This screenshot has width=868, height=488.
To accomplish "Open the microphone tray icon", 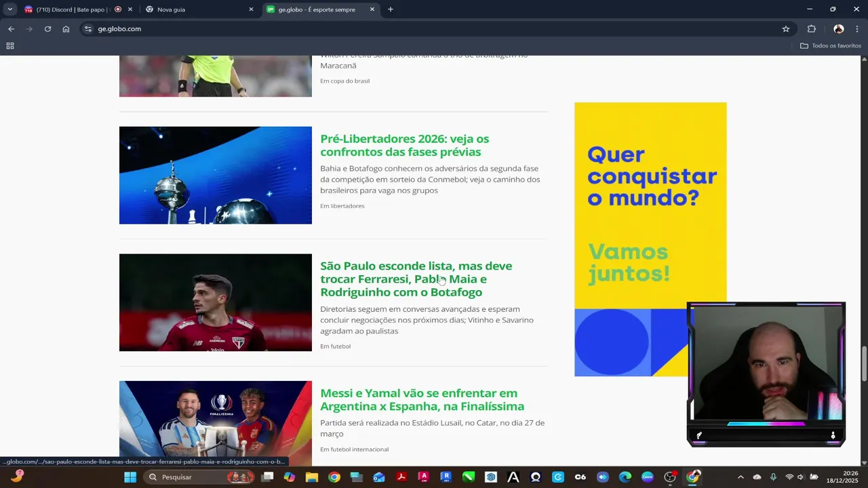I will tap(773, 477).
